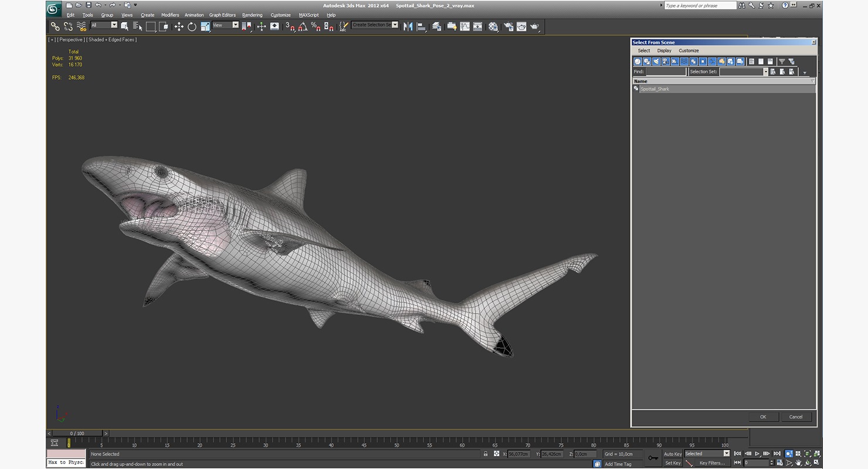Toggle Display Space Warps filter in Select From Scene

[x=684, y=62]
